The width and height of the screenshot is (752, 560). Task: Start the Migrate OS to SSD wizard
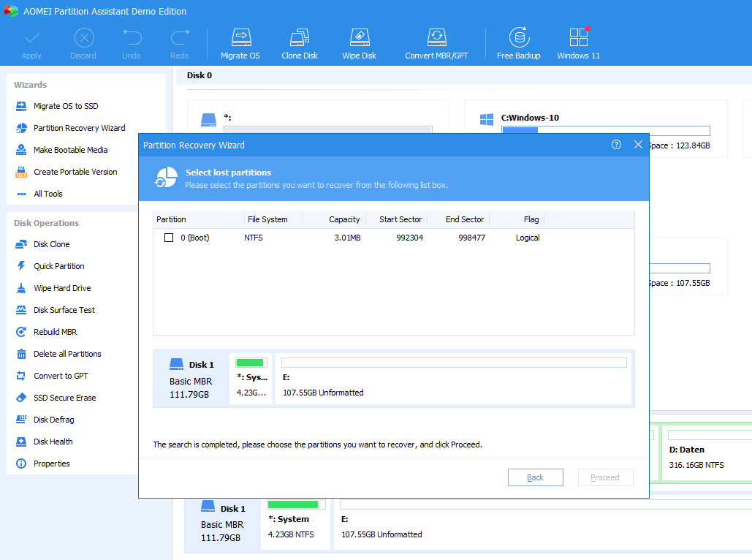coord(66,106)
